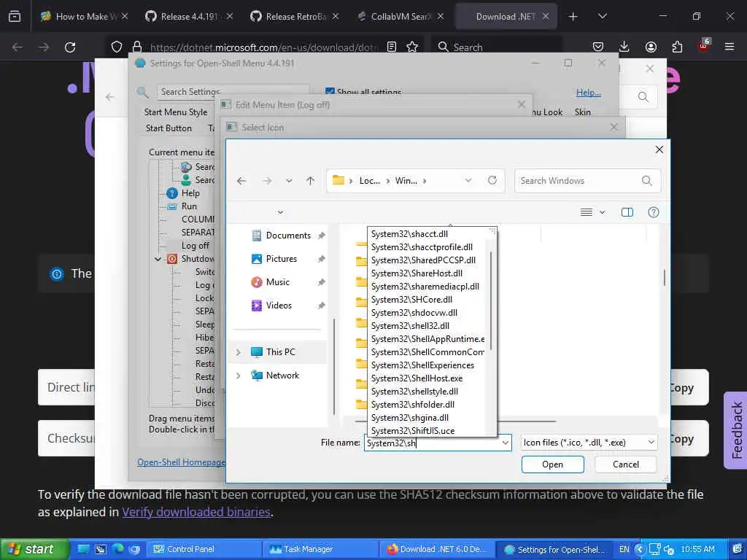Viewport: 747px width, 560px height.
Task: Switch to Start Button tab
Action: 169,128
